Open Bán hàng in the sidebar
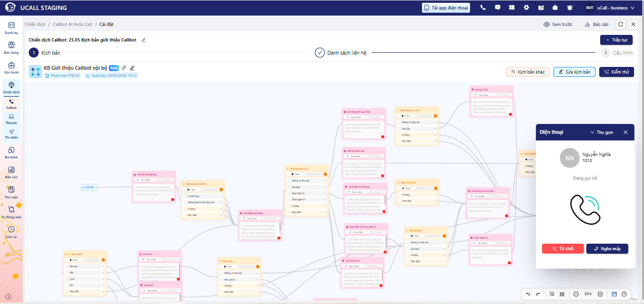Screen dimensions: 644x304 point(11,48)
